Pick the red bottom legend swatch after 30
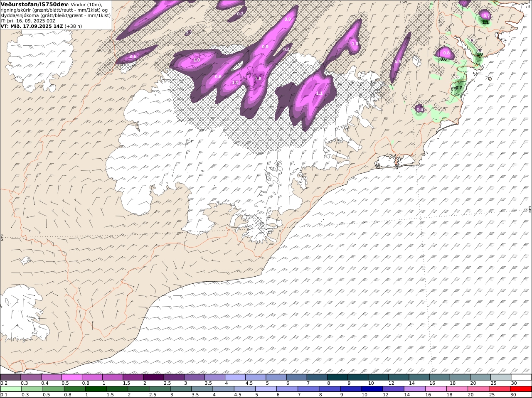Image resolution: width=532 pixels, height=398 pixels. click(521, 389)
